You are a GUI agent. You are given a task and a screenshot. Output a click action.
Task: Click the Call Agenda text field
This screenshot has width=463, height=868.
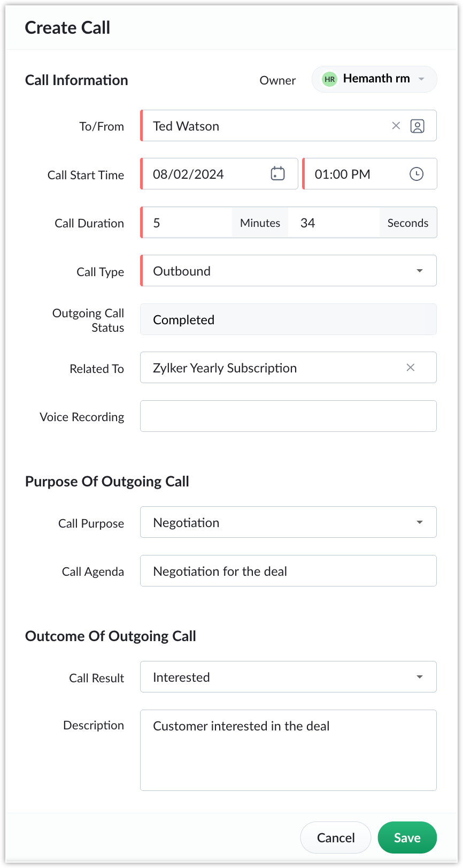pyautogui.click(x=289, y=571)
